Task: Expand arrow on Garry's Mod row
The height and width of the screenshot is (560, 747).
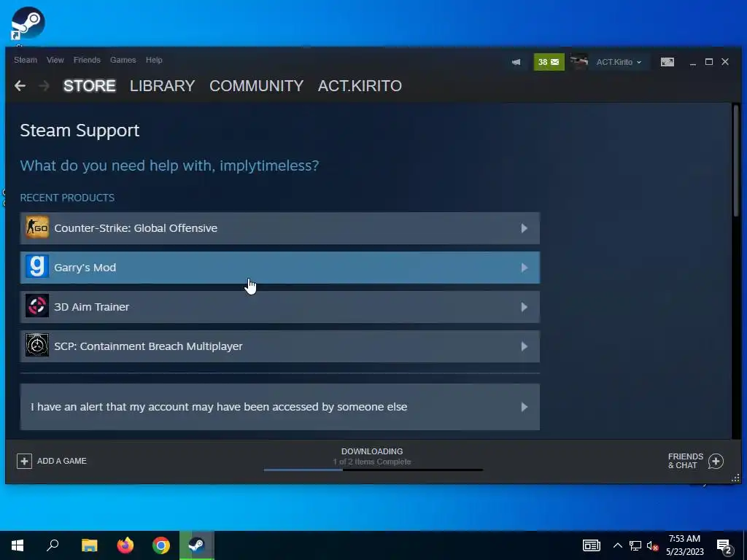Action: click(x=524, y=268)
